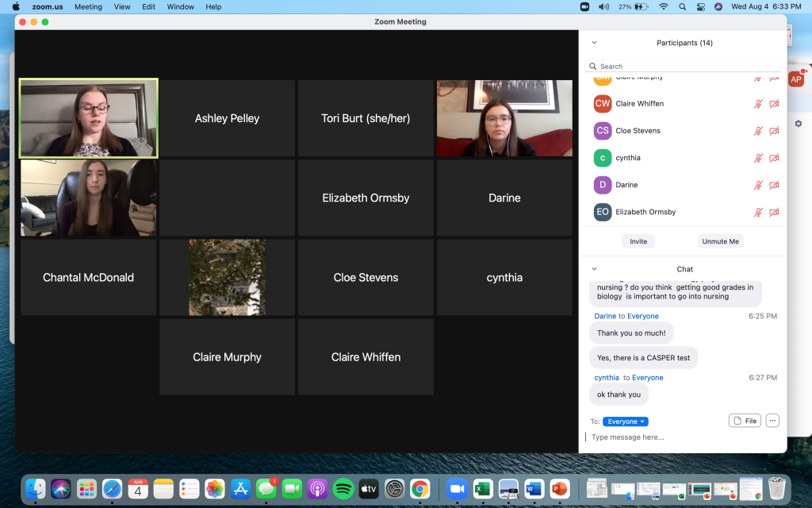Toggle cynthia's muted microphone icon
The width and height of the screenshot is (812, 508).
(758, 158)
